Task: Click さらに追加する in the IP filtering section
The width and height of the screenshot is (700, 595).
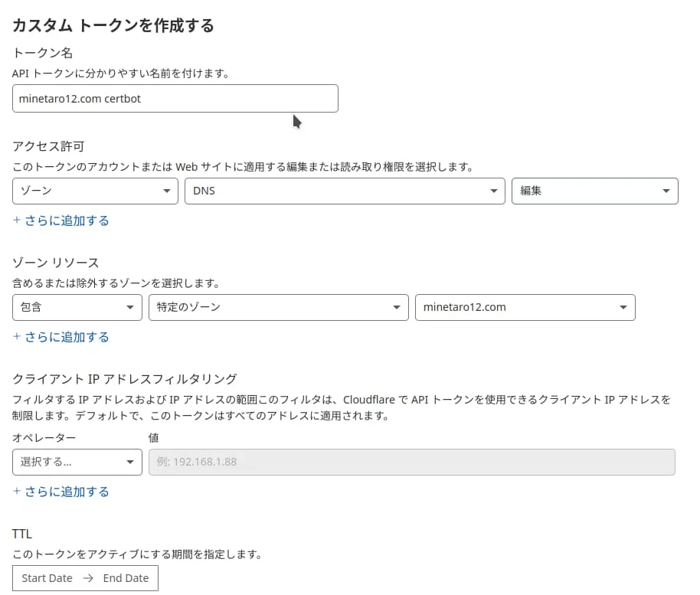Action: [x=61, y=492]
